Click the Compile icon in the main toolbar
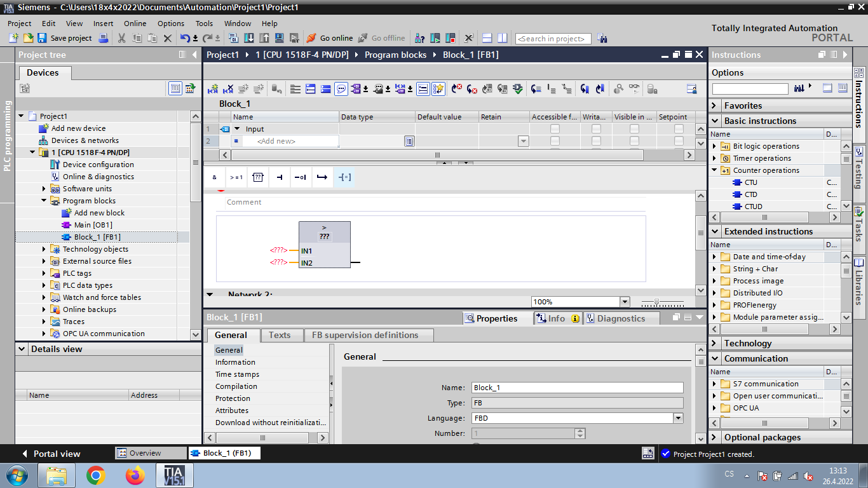The height and width of the screenshot is (488, 868). pyautogui.click(x=233, y=38)
